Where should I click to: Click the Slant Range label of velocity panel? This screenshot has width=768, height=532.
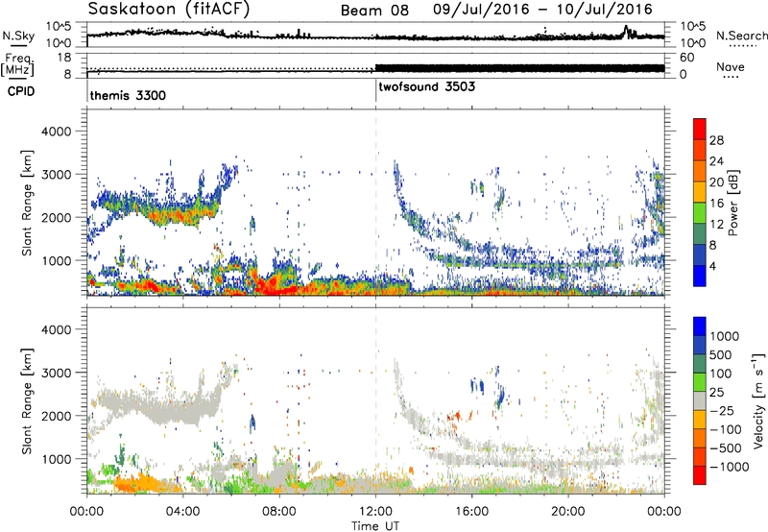27,401
